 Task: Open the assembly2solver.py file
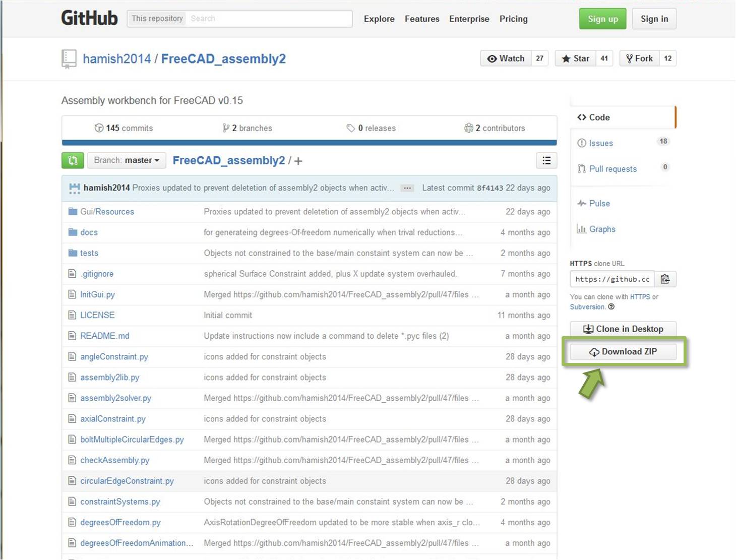pos(115,398)
